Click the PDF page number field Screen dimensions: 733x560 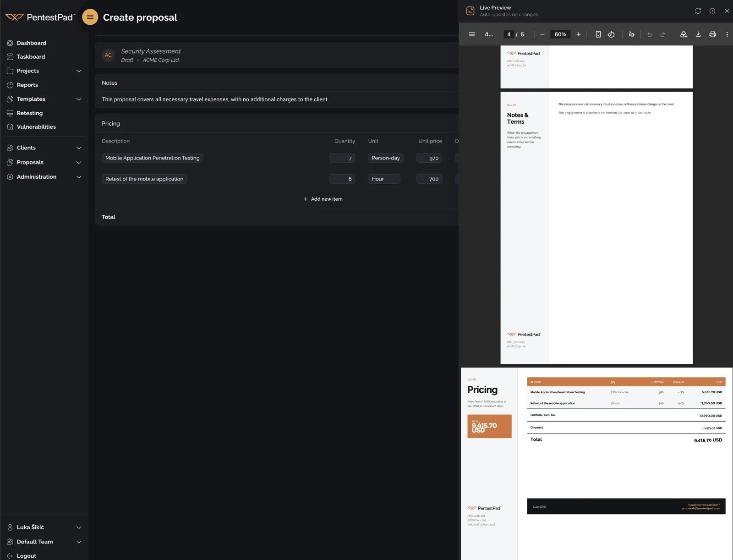(509, 34)
